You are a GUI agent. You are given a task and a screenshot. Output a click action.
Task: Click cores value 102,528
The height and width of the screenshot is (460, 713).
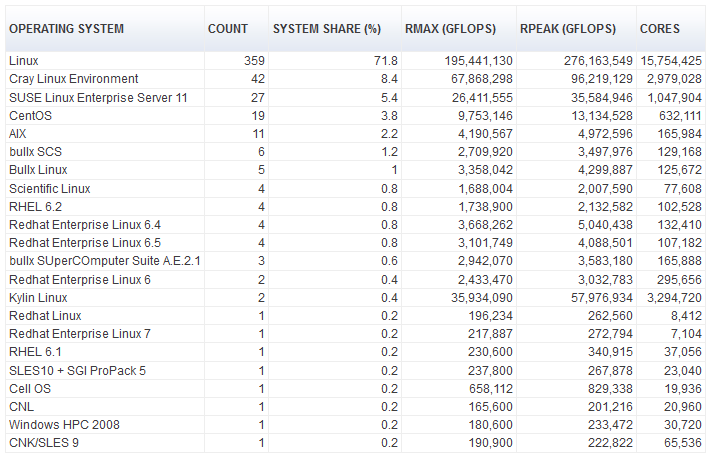pyautogui.click(x=680, y=207)
